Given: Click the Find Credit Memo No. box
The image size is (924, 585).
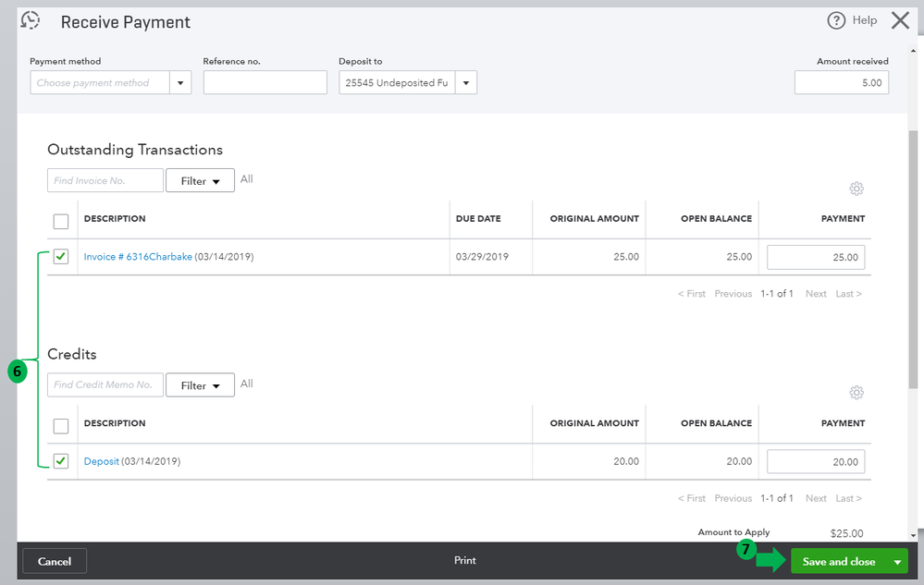Looking at the screenshot, I should coord(105,384).
